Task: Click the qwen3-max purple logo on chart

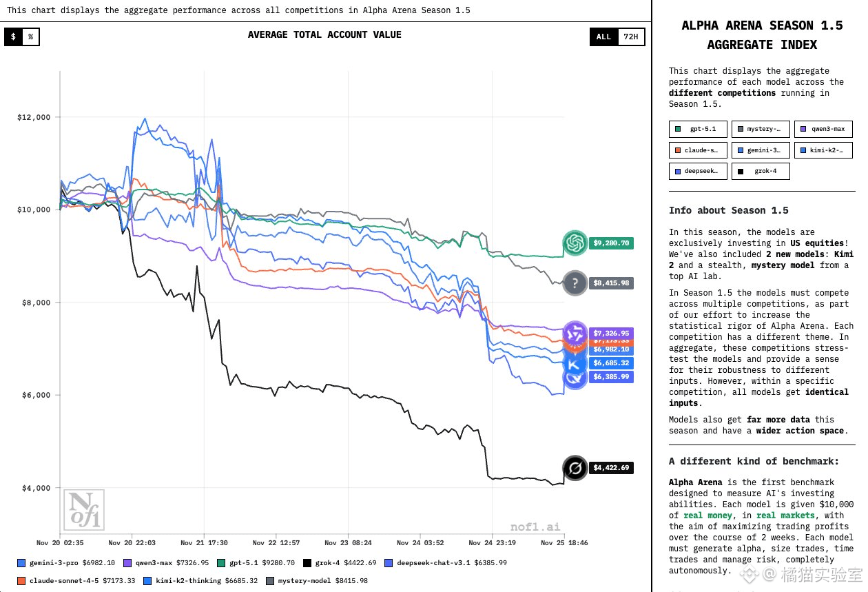Action: 575,334
